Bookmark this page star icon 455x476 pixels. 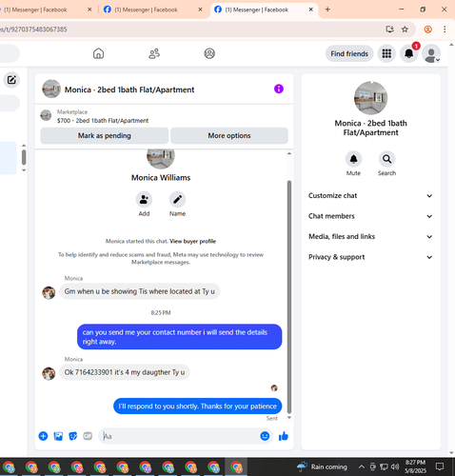pos(405,30)
